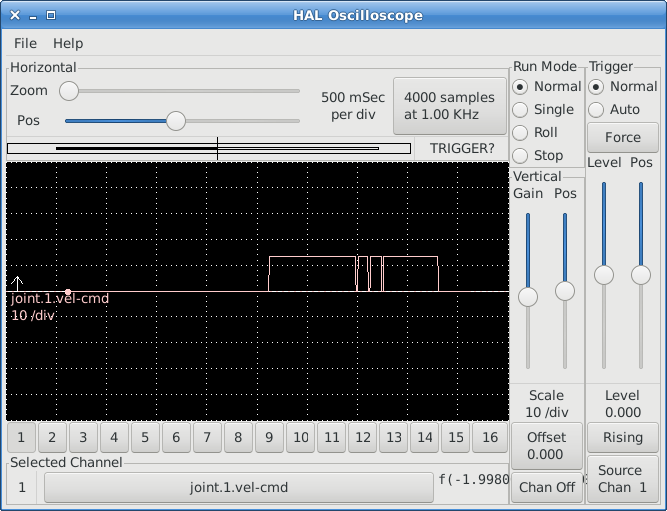Click the f(-1.9980 cursor value readout
The width and height of the screenshot is (667, 511).
point(474,480)
